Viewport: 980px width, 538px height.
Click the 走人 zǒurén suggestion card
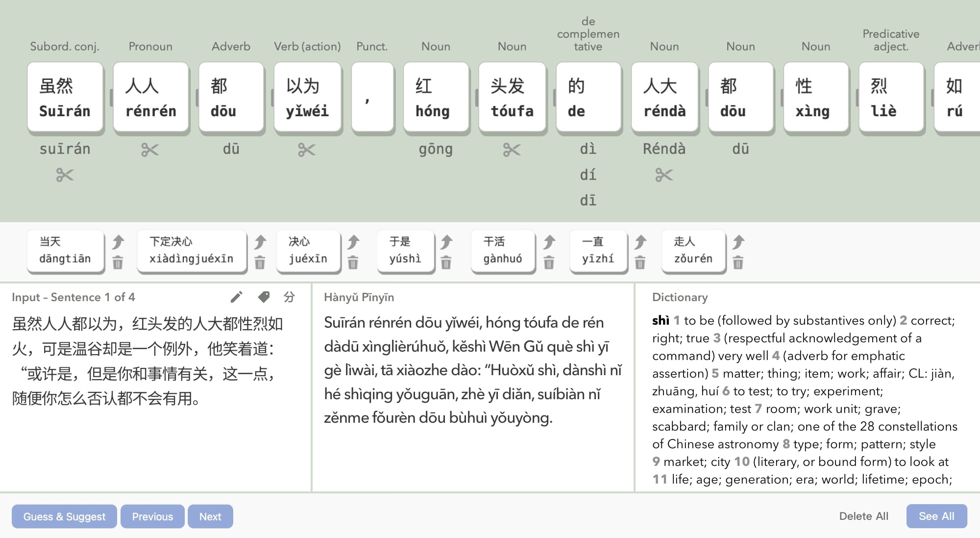pyautogui.click(x=693, y=251)
